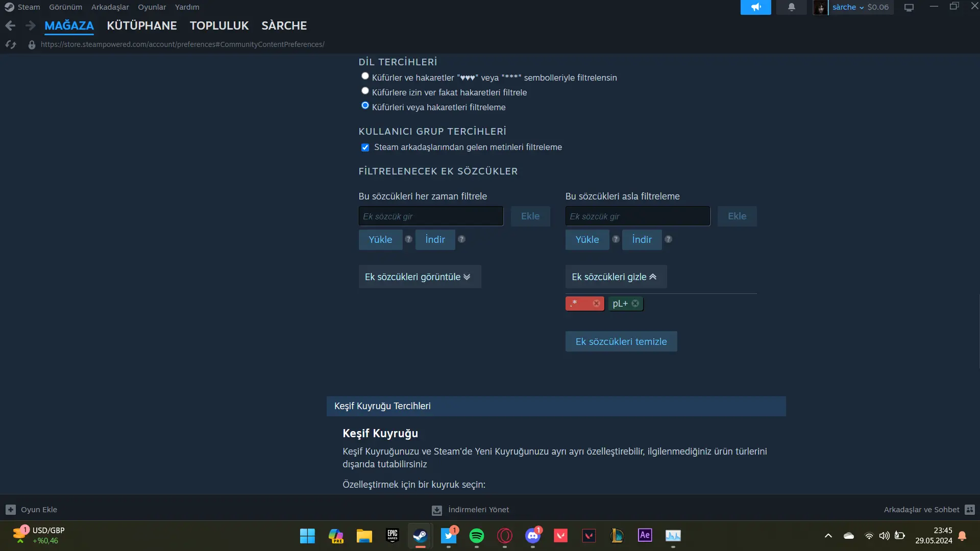The height and width of the screenshot is (551, 980).
Task: Click 'Ek sözcükleri temizle' button
Action: pos(621,342)
